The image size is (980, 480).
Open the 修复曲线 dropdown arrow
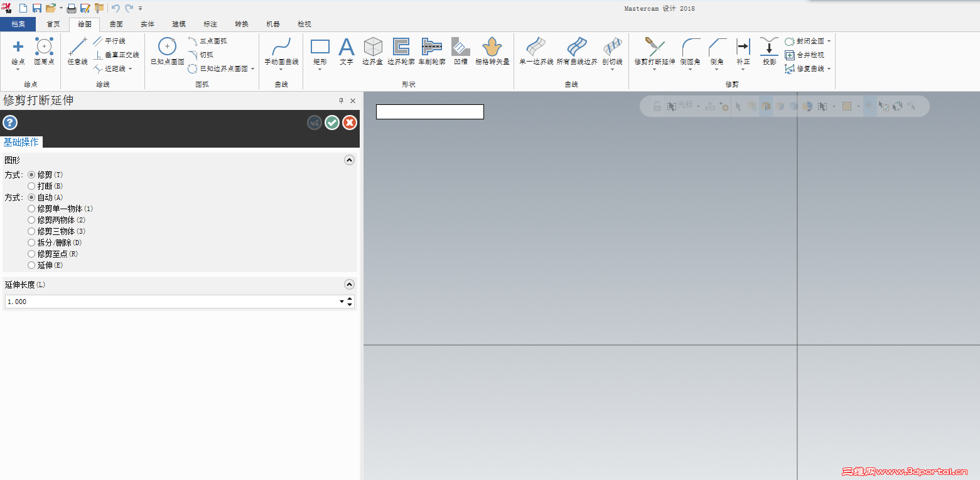click(829, 68)
